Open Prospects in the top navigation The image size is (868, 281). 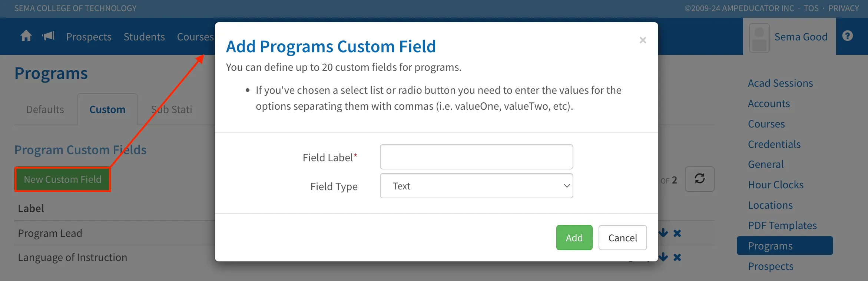[89, 37]
